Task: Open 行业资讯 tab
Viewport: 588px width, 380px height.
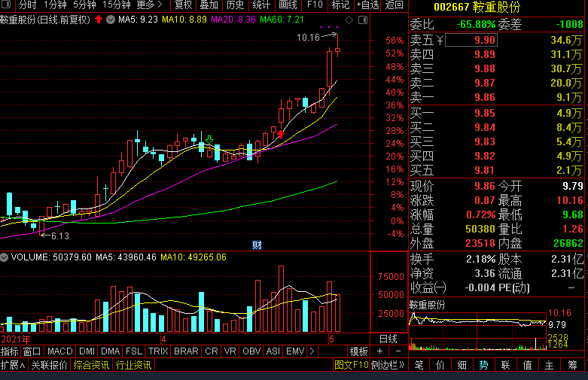Action: (134, 365)
